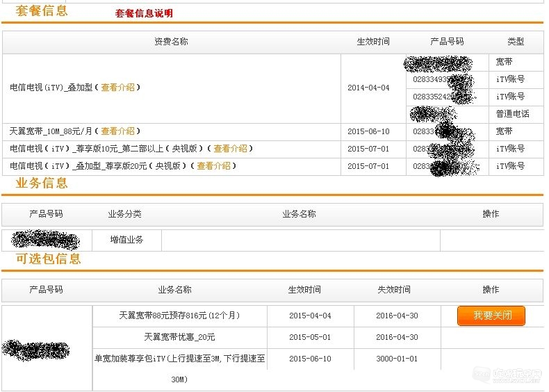The image size is (549, 392).
Task: Open 查看介绍 for 电信电视(iTV)_叠加型
Action: (x=117, y=88)
